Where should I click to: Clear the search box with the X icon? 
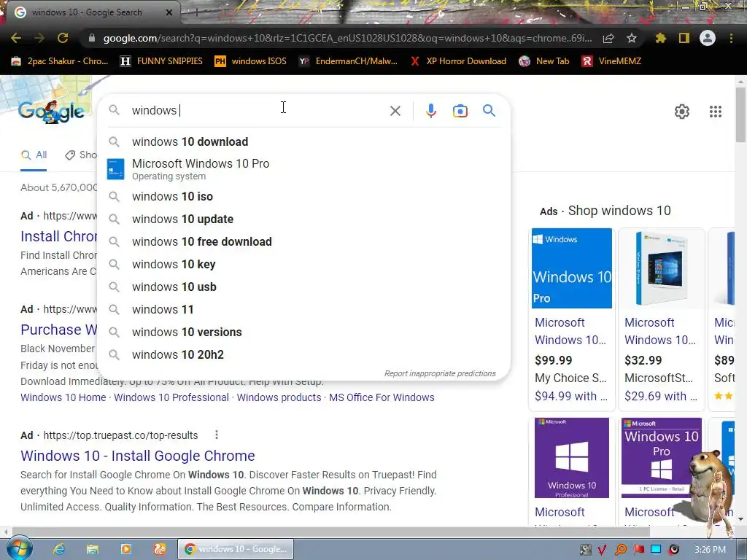395,111
